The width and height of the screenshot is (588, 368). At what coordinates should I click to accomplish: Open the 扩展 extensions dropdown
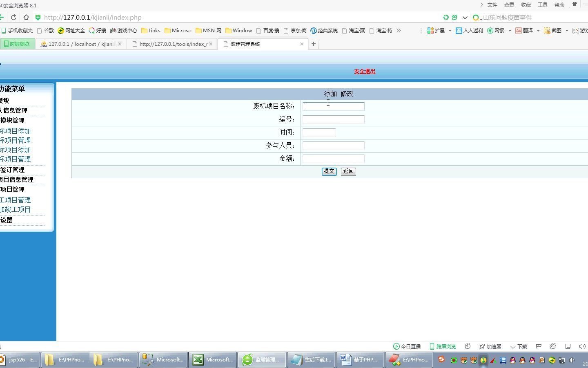pos(439,31)
